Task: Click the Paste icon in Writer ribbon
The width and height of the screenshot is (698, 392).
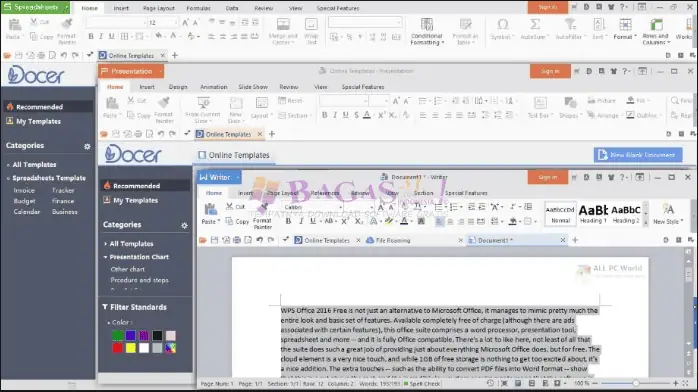Action: pyautogui.click(x=210, y=214)
